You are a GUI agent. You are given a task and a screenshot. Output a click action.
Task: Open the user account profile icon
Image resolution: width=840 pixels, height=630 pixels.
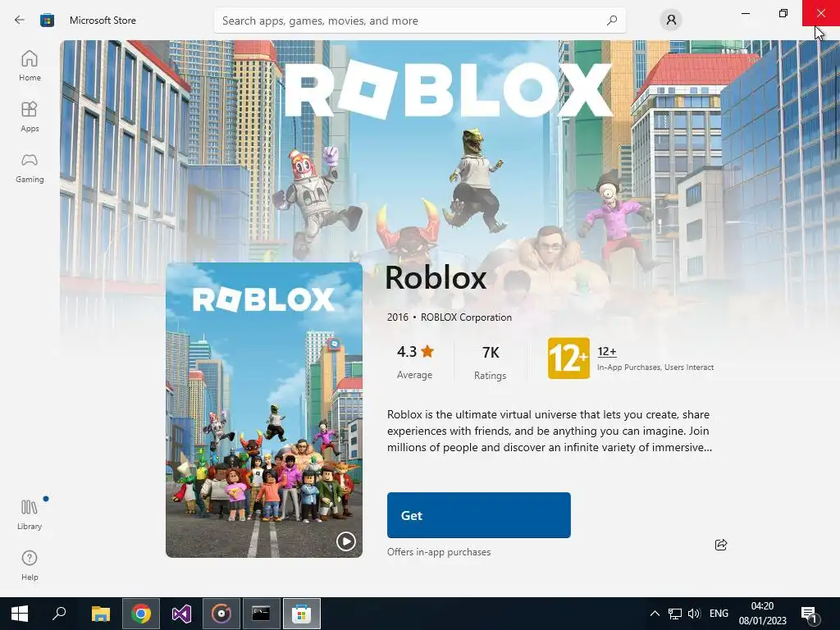click(671, 21)
